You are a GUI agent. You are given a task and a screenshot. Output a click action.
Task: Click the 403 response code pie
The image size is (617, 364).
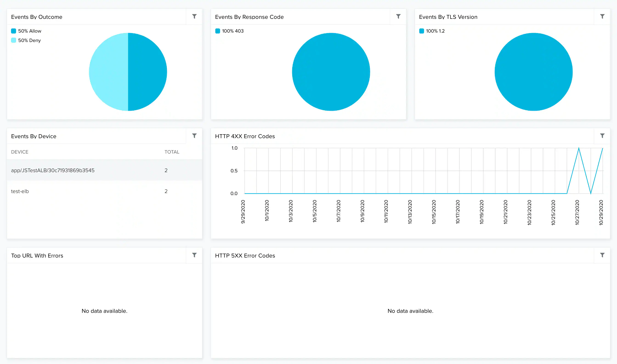click(331, 72)
